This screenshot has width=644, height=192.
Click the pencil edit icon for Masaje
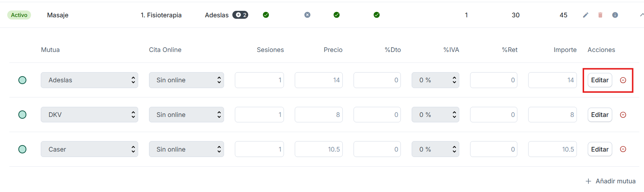586,15
